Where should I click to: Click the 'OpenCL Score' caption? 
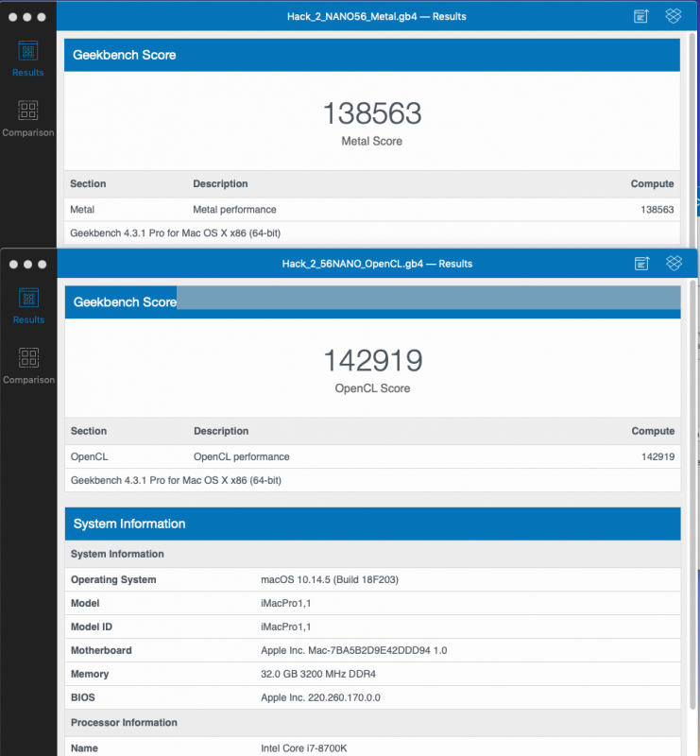(372, 388)
